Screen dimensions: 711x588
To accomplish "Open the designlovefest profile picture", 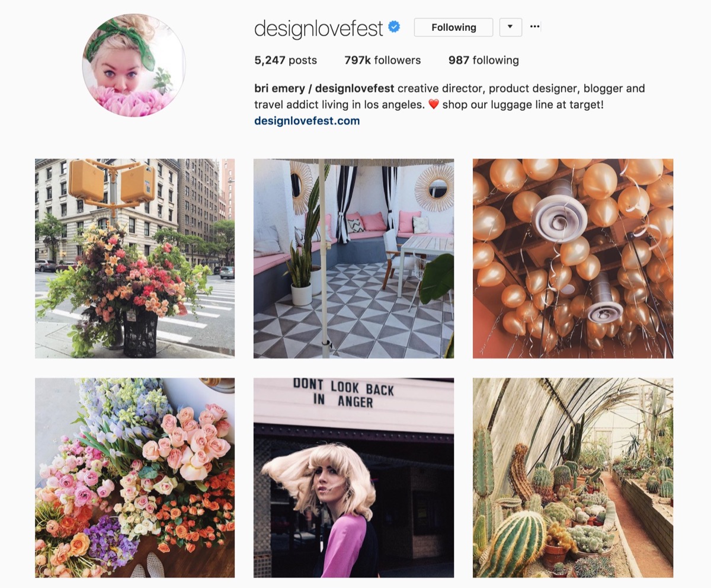I will (134, 65).
